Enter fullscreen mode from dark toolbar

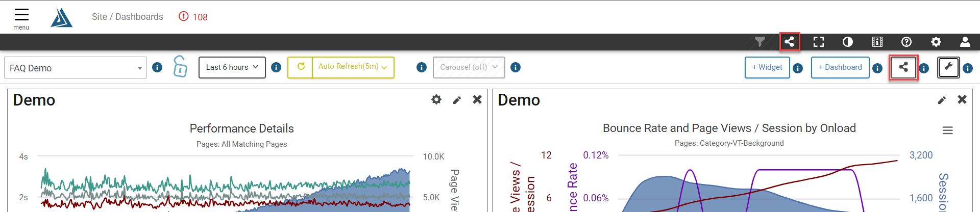[819, 42]
